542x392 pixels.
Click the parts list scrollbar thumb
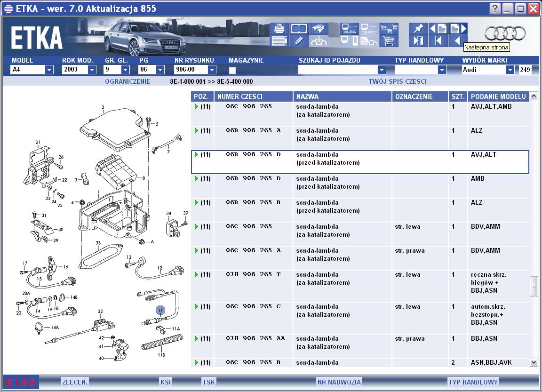pos(534,286)
